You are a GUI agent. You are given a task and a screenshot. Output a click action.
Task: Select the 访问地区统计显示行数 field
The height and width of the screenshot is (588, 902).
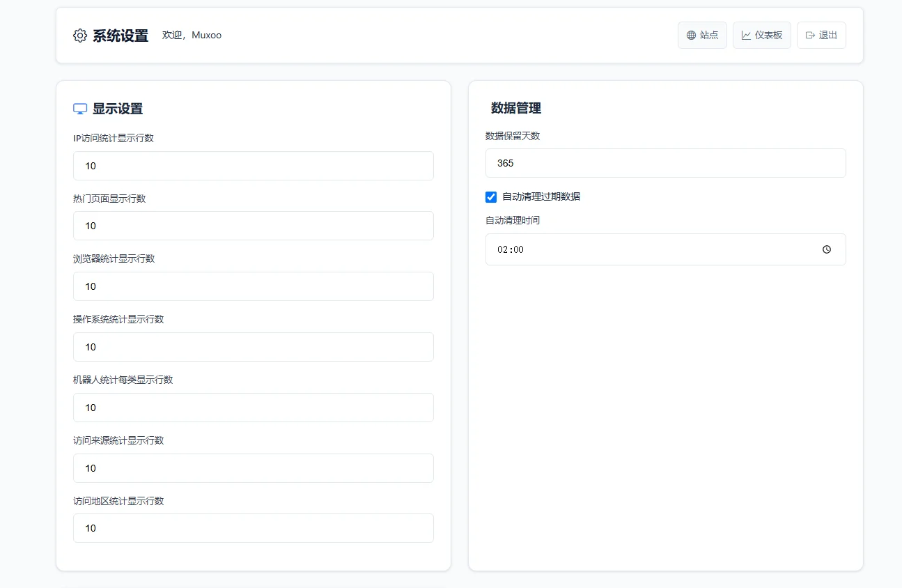(253, 528)
